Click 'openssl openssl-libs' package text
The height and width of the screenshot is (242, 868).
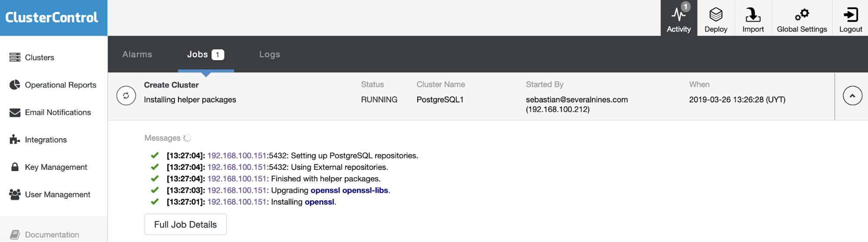tap(349, 190)
